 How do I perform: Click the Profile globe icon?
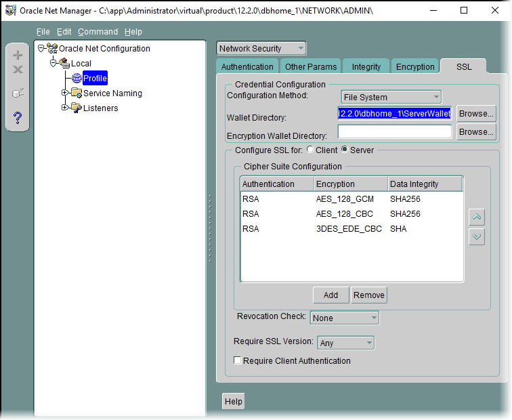click(x=77, y=78)
